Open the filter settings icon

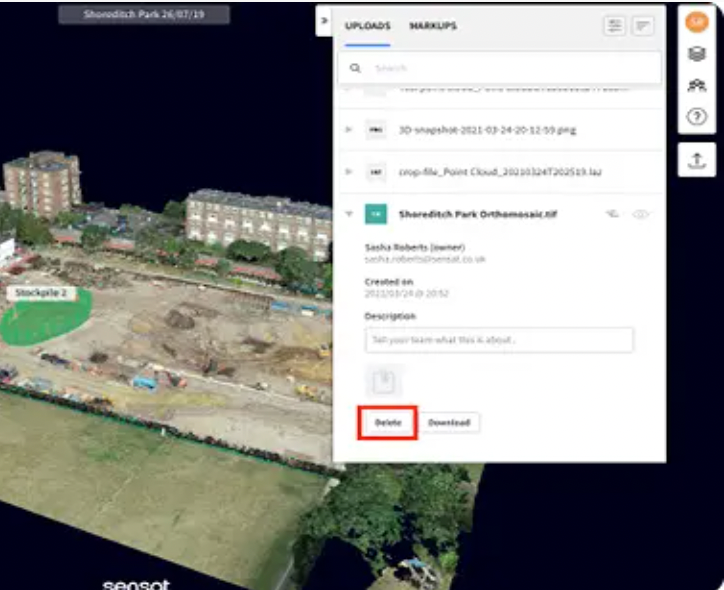[614, 26]
